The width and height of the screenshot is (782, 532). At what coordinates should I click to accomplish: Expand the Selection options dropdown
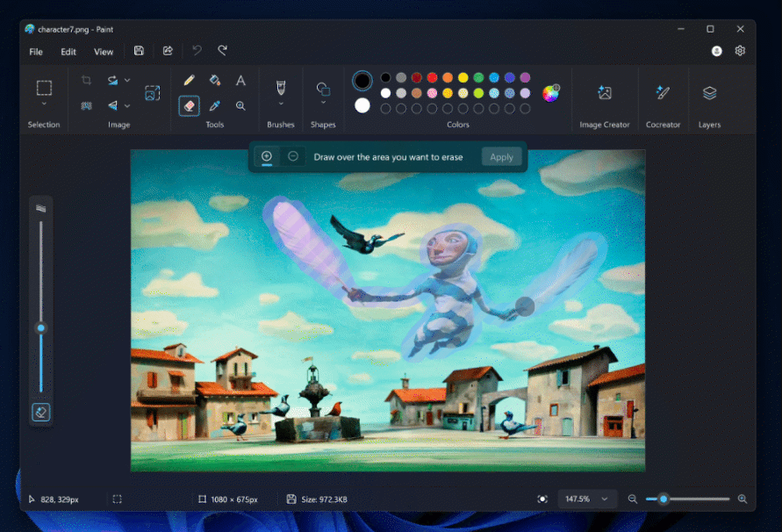(x=44, y=104)
